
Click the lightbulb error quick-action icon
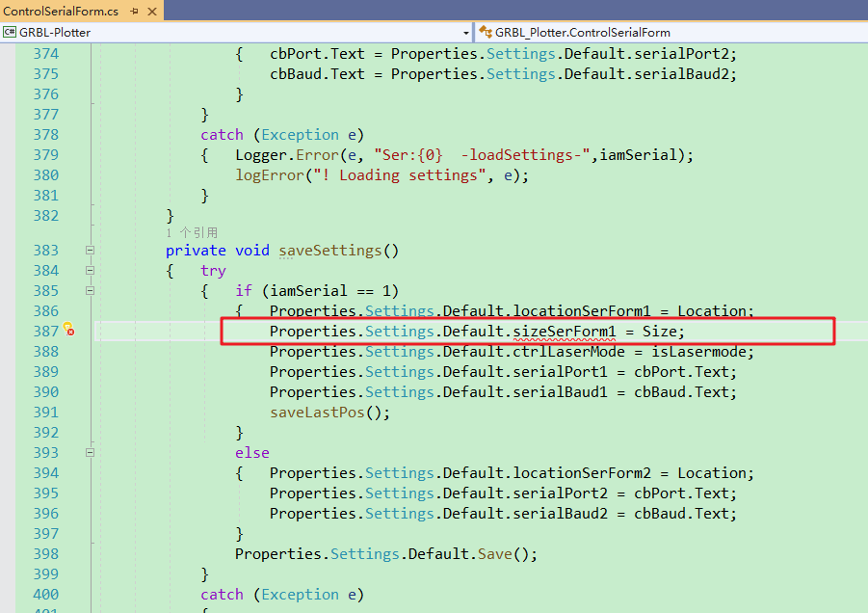69,331
